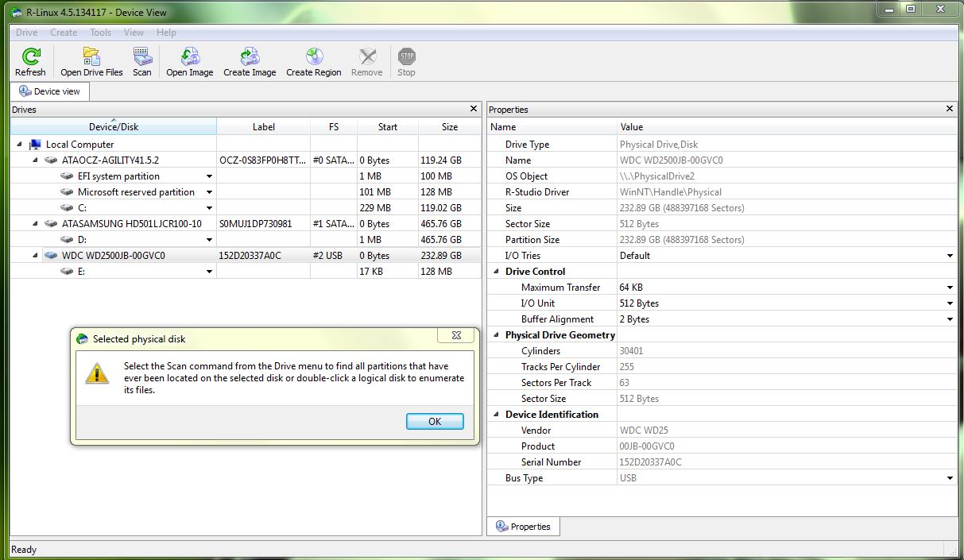Click the ATAOCZ-AGILITY41.5.2 drive icon
Screen dimensions: 964x560
point(51,160)
